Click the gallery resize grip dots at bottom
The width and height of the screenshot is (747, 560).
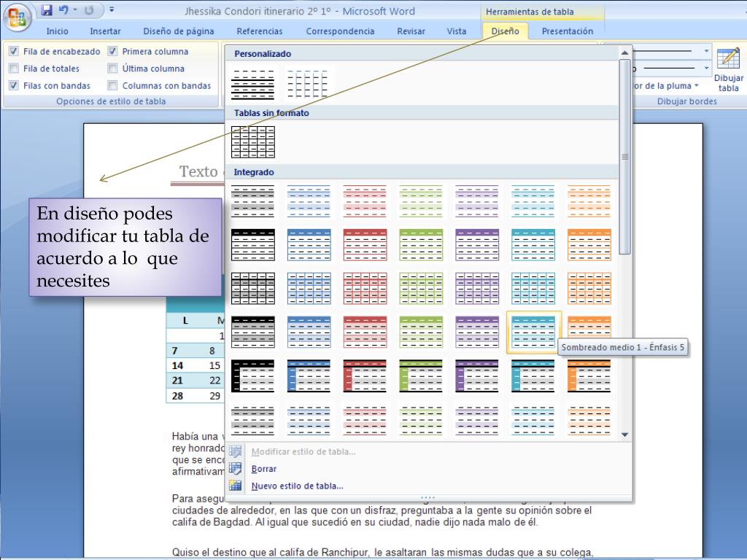click(427, 497)
